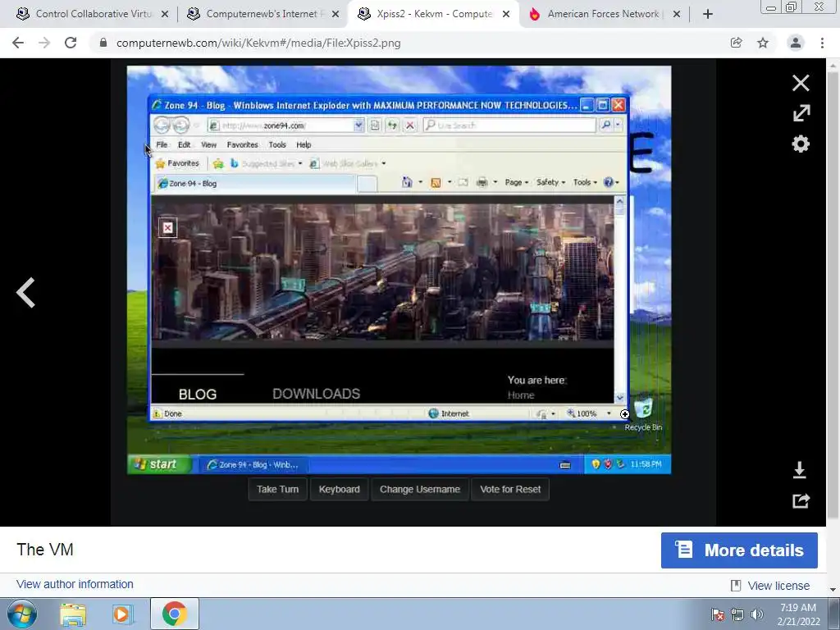This screenshot has height=630, width=840.
Task: Close the media viewer with X icon
Action: pos(801,83)
